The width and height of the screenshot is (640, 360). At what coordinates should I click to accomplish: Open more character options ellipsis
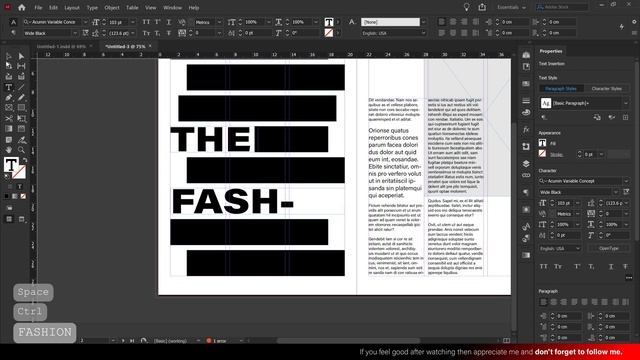(629, 278)
